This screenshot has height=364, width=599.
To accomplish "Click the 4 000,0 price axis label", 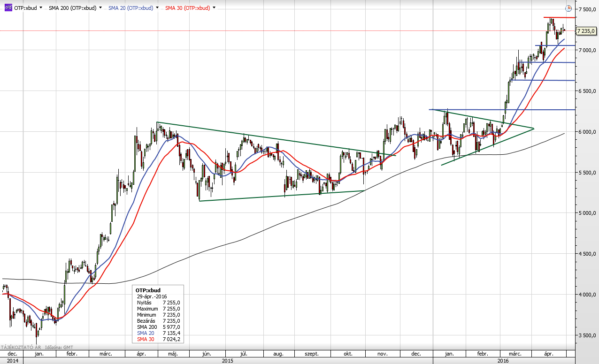I will [x=587, y=295].
